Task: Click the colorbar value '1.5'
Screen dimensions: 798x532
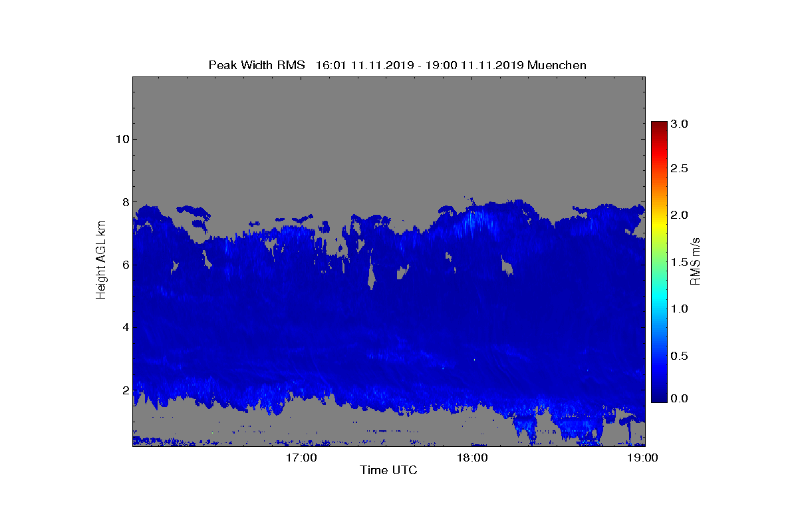Action: coord(679,262)
